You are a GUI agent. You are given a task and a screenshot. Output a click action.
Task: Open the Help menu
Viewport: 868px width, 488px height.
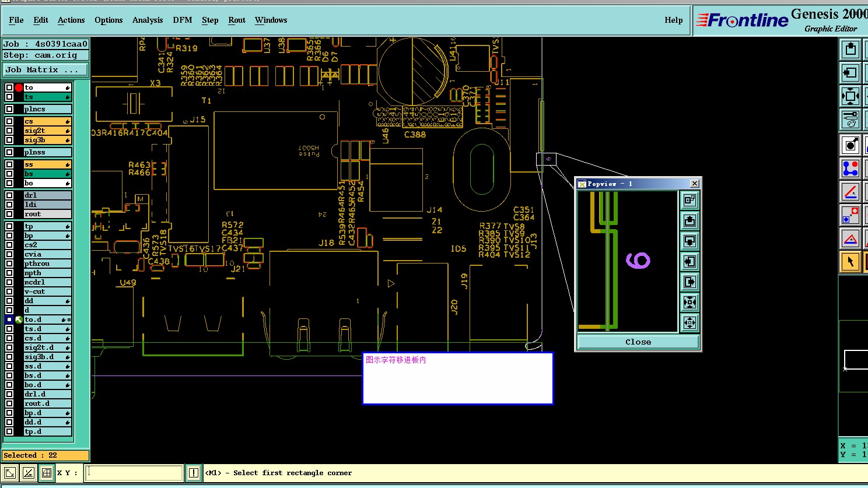tap(674, 20)
